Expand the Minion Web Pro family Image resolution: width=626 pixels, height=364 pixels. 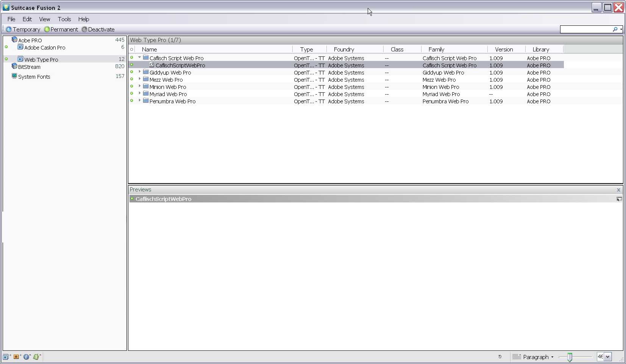[x=139, y=86]
